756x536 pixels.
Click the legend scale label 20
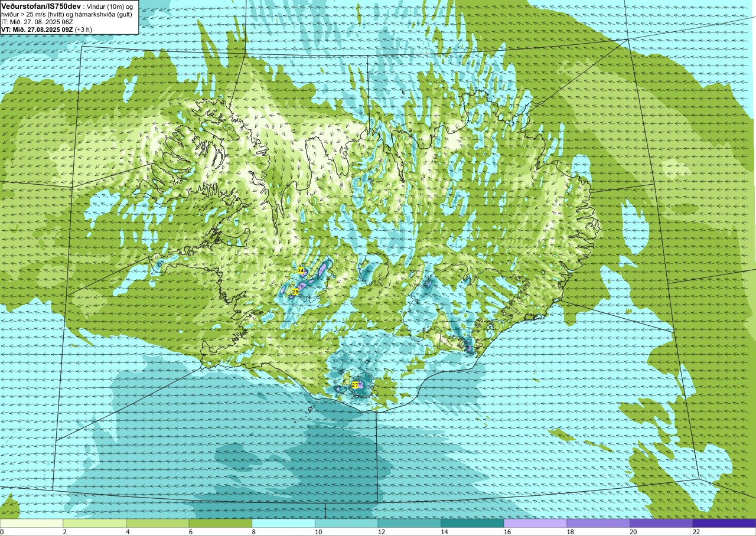(633, 532)
